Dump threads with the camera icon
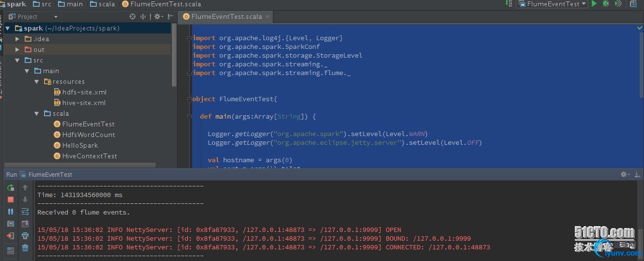Image resolution: width=644 pixels, height=261 pixels. point(10,224)
